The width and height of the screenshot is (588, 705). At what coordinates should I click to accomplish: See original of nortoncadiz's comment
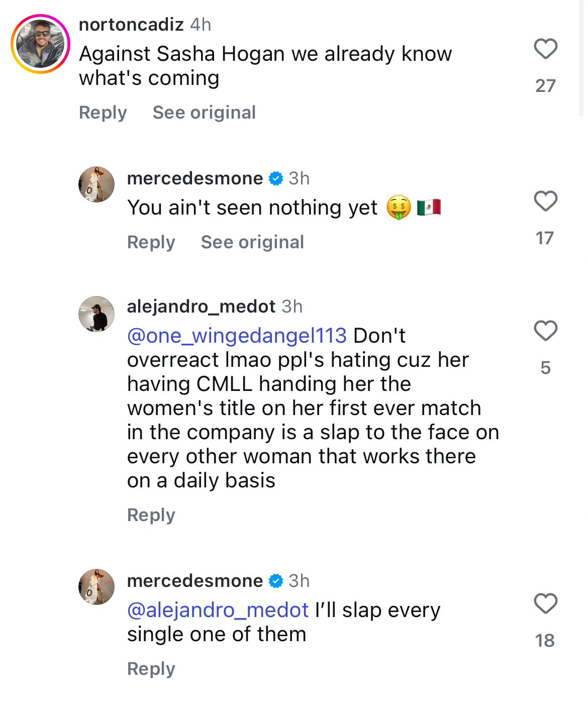pos(204,113)
